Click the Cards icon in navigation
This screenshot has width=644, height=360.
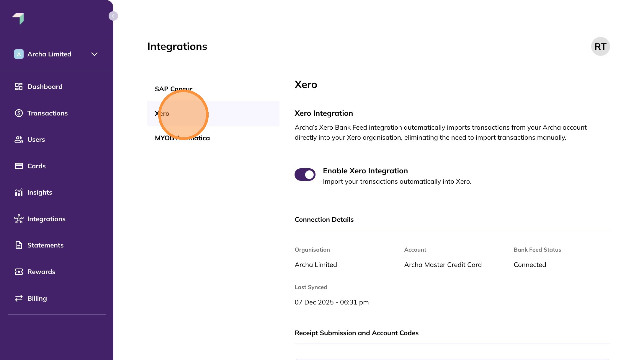click(x=19, y=166)
